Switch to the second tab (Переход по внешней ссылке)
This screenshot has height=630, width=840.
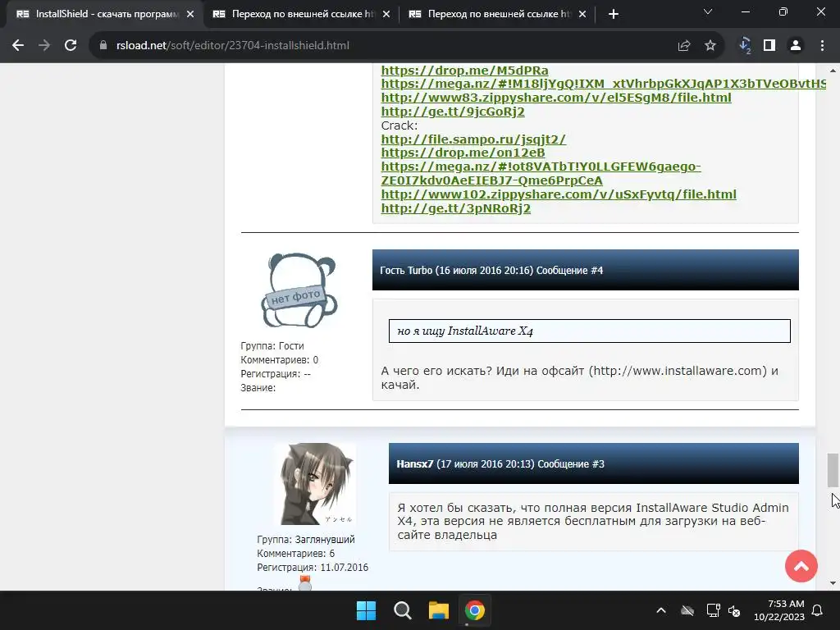point(300,15)
